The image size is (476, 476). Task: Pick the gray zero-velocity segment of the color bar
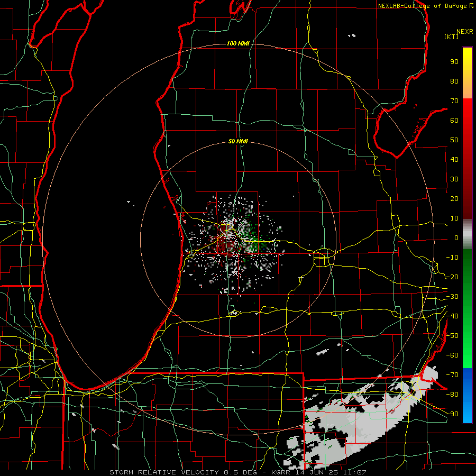click(x=467, y=234)
